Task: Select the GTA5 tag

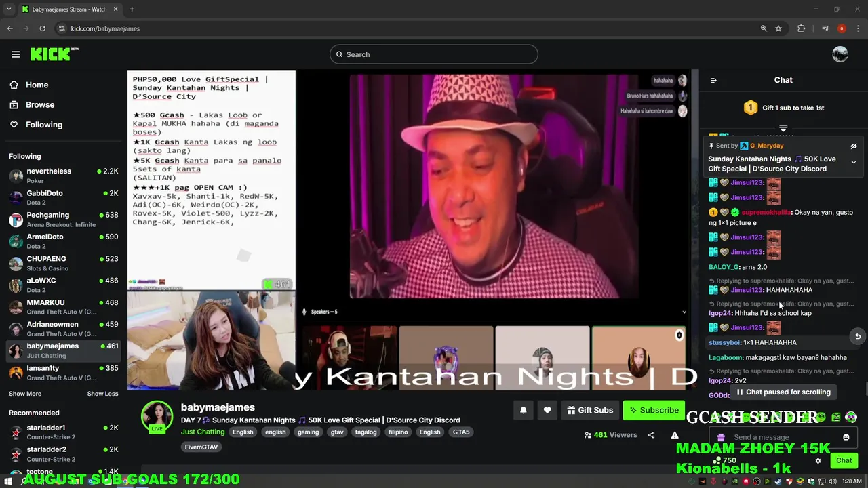Action: tap(461, 432)
